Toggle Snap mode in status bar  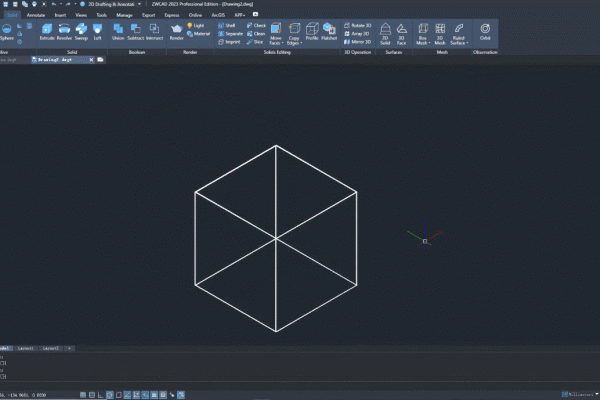(83, 395)
